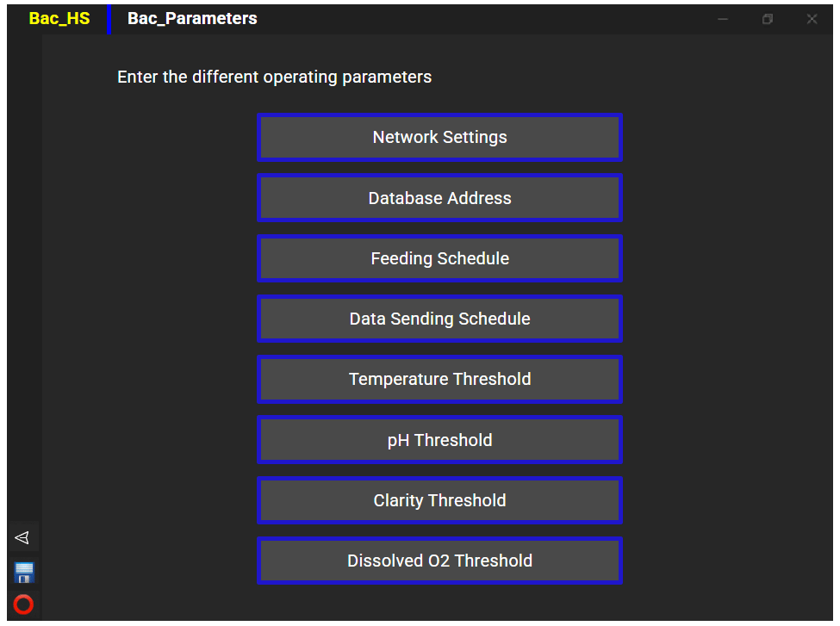The height and width of the screenshot is (626, 840).
Task: Click the paper-plane send icon in sidebar
Action: (x=22, y=537)
